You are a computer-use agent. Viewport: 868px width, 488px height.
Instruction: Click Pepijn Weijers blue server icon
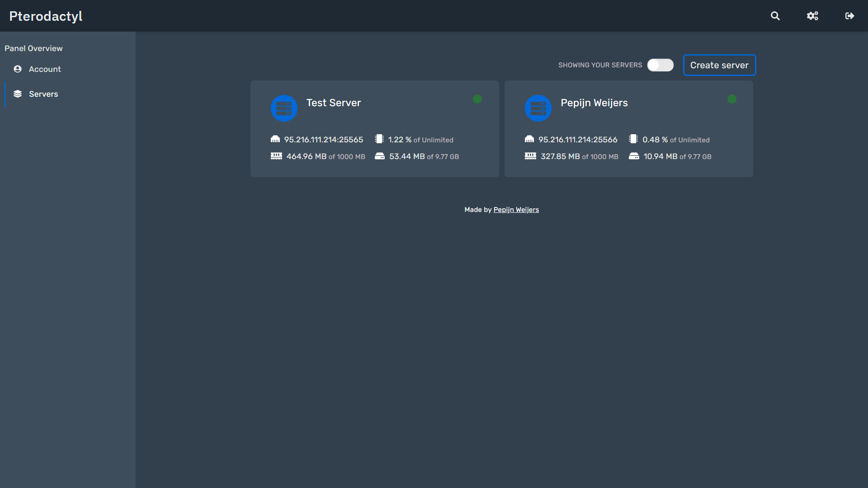coord(538,108)
